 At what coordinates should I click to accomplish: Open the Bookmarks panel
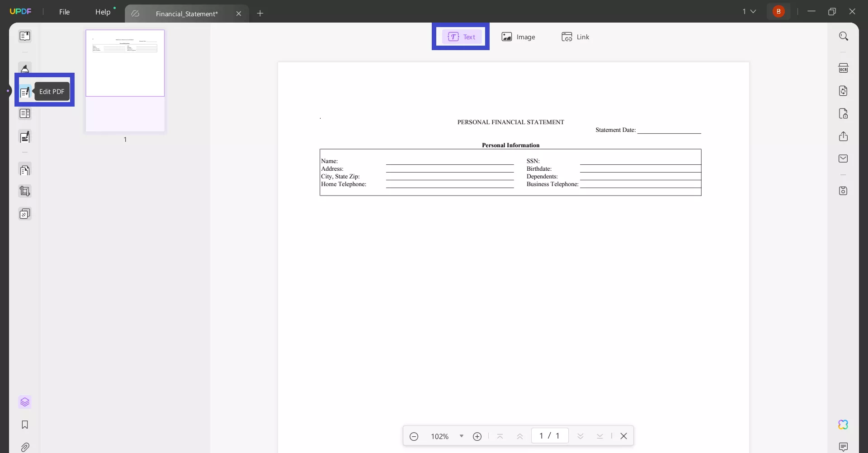tap(25, 425)
